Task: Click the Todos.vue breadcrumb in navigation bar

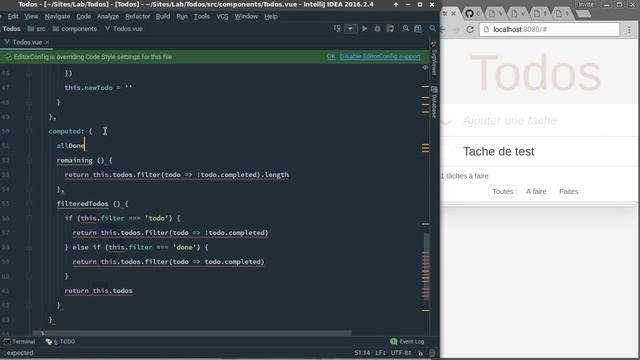Action: click(124, 29)
